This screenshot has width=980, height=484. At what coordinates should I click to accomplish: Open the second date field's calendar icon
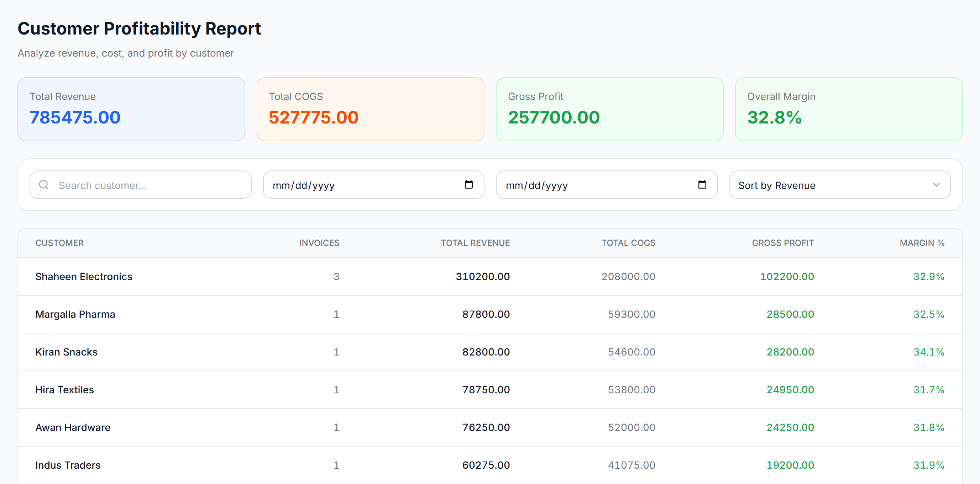click(702, 185)
